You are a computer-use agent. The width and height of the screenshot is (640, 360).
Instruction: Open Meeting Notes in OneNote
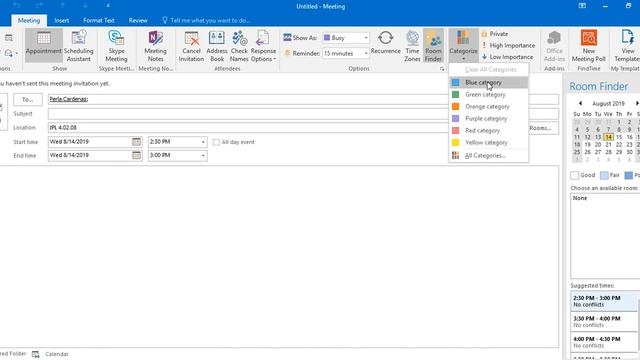point(156,46)
